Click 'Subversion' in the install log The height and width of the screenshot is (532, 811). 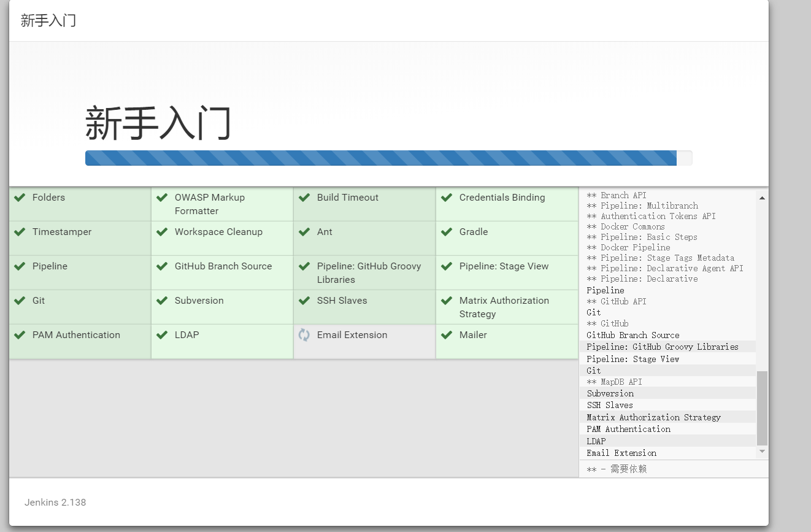[610, 393]
